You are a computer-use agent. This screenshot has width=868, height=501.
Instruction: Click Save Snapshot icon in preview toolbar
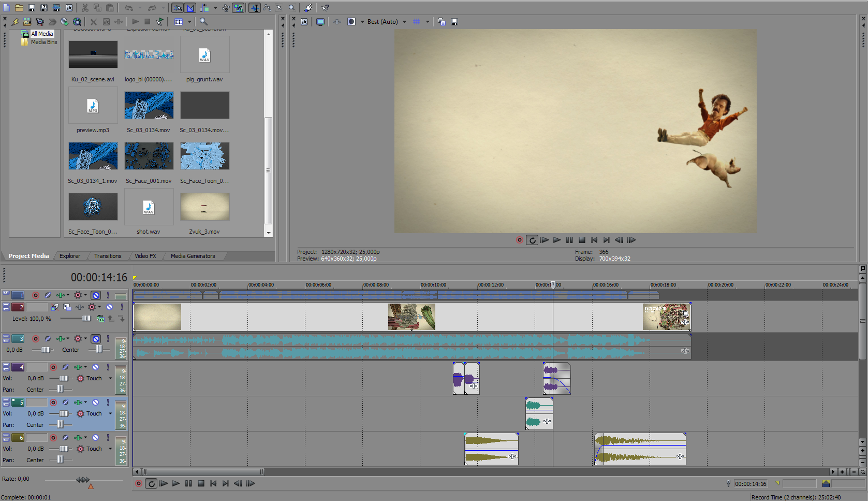(x=454, y=22)
